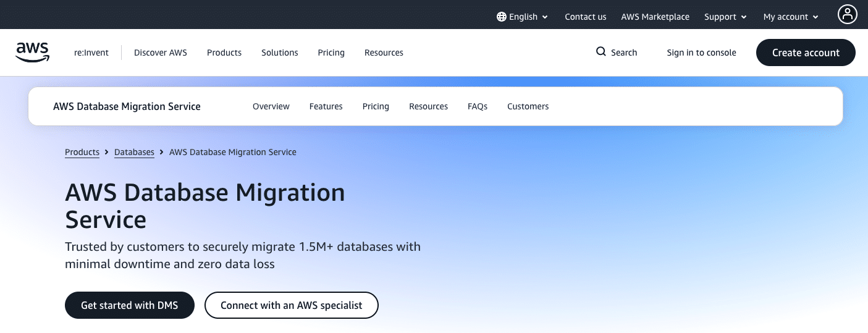Switch to the DMS Pricing tab
This screenshot has width=868, height=333.
click(x=376, y=106)
